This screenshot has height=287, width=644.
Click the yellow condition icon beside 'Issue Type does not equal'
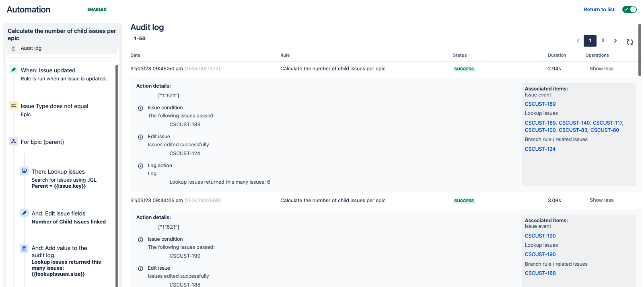(x=13, y=105)
